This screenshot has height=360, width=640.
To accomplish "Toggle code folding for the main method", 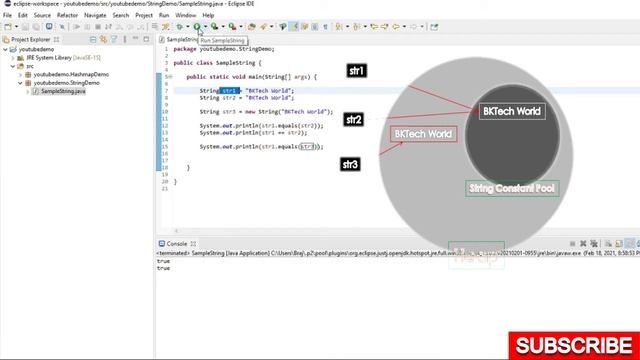I will pyautogui.click(x=170, y=77).
